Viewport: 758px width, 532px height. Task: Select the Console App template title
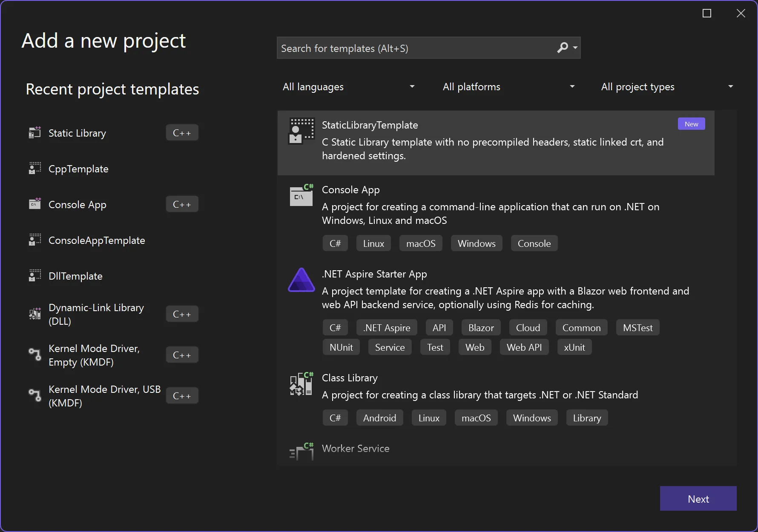[351, 190]
